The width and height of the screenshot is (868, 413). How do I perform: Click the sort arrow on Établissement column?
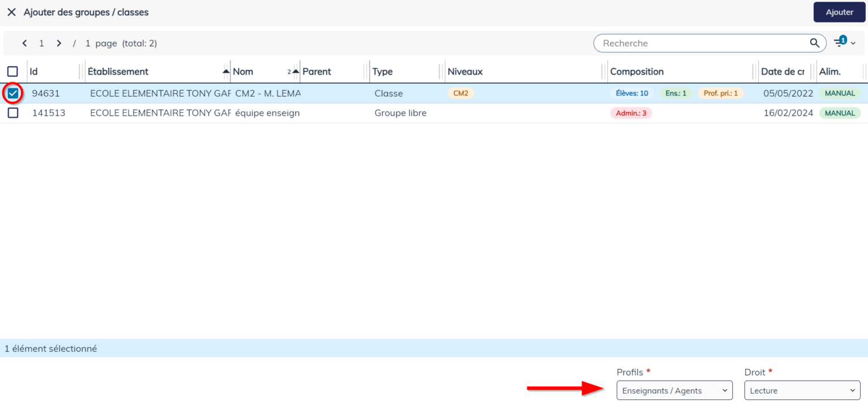click(226, 71)
